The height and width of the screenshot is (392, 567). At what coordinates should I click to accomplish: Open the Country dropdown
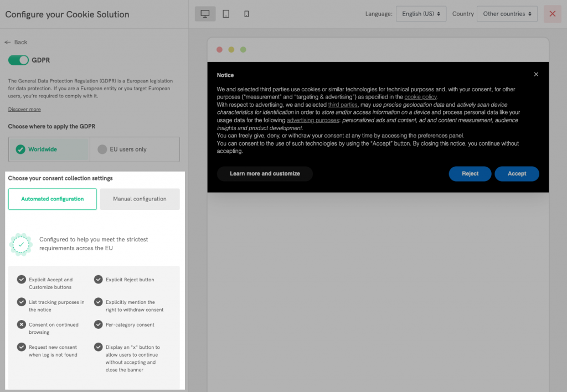click(507, 14)
